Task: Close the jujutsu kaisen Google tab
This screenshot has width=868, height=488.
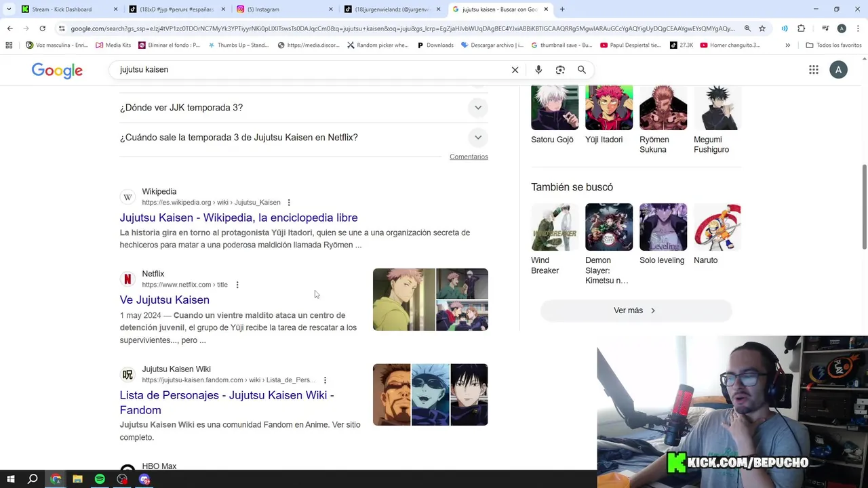Action: 546,9
